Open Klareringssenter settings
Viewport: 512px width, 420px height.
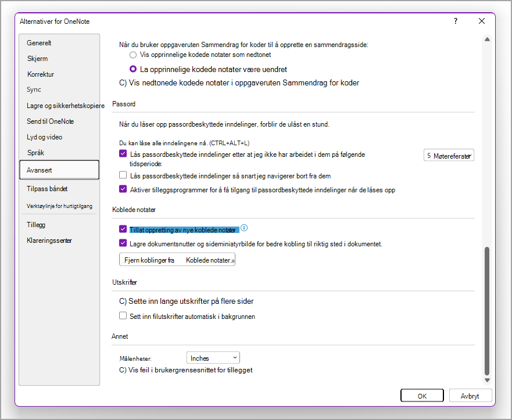49,240
